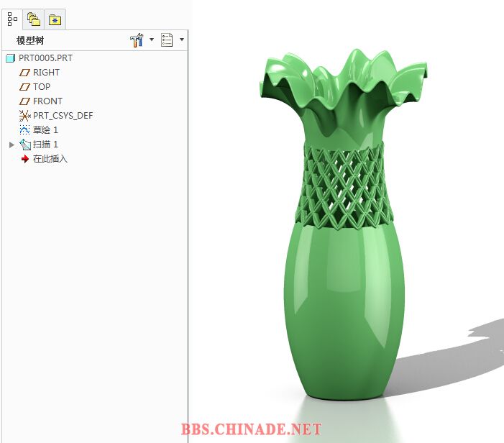This screenshot has width=504, height=443.
Task: Click the datum plane icon beside RIGHT
Action: [24, 73]
